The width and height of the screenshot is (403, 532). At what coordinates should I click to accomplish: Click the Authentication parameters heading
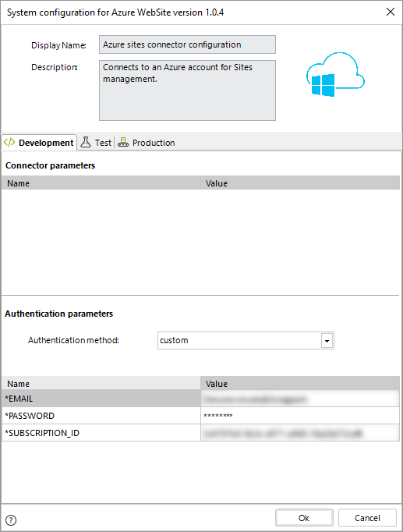(58, 314)
